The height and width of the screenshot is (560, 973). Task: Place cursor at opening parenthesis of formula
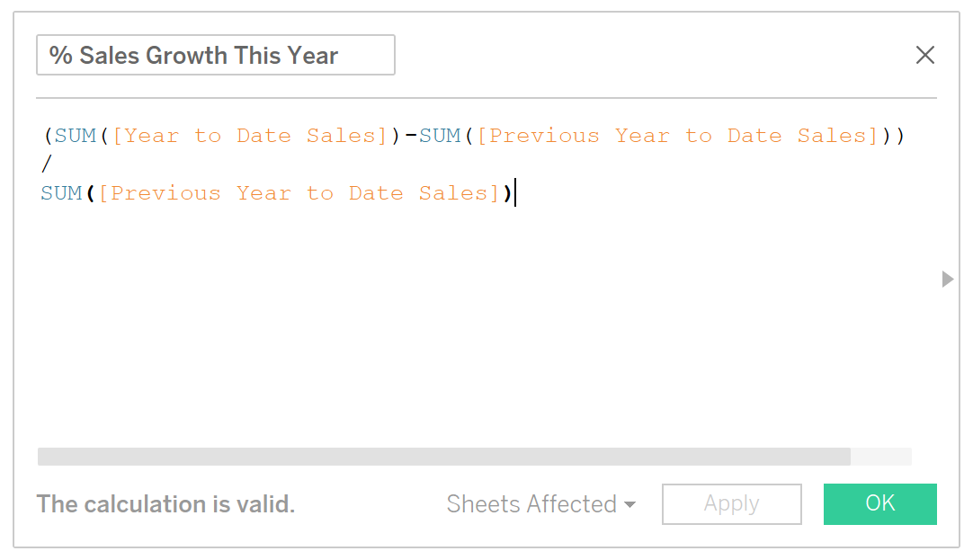[48, 135]
